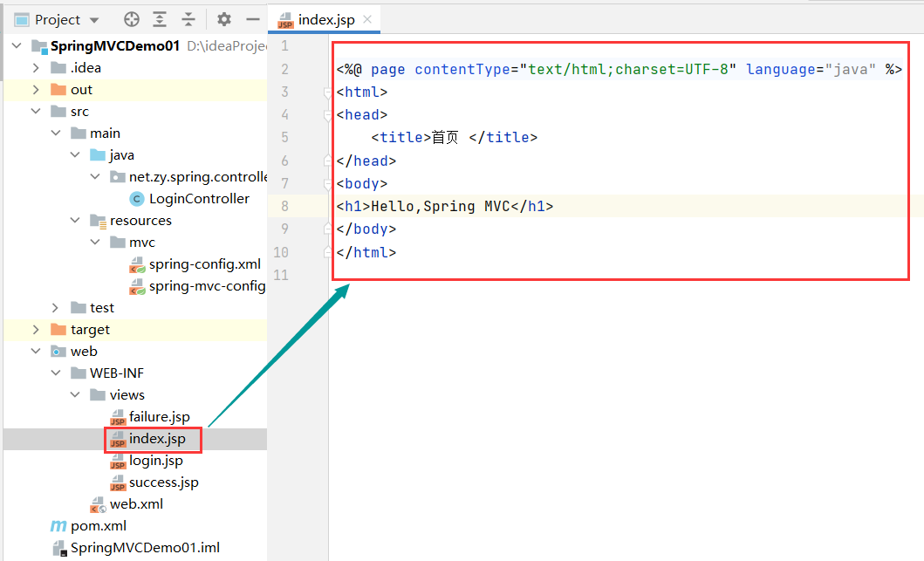Click line number 8 in the gutter
This screenshot has width=924, height=561.
(284, 206)
